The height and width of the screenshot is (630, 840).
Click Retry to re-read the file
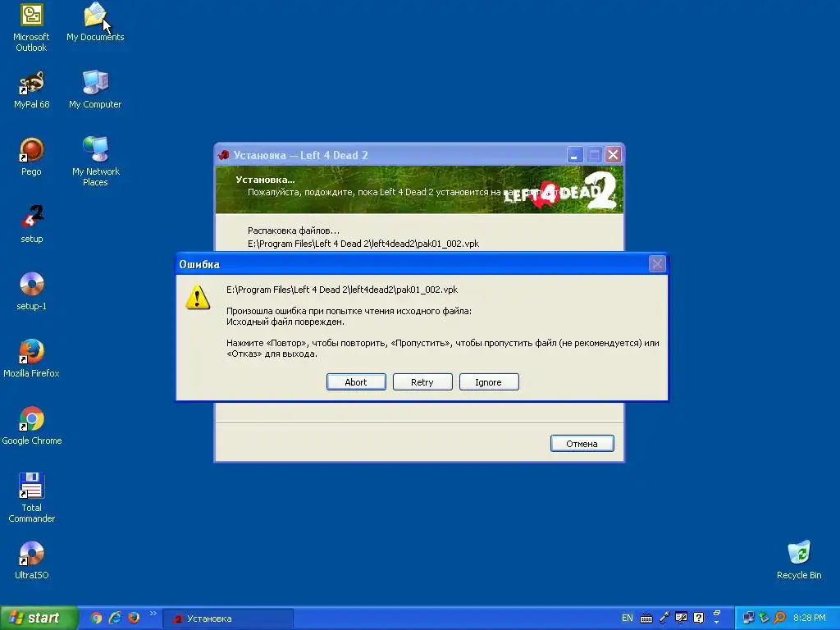[x=422, y=382]
